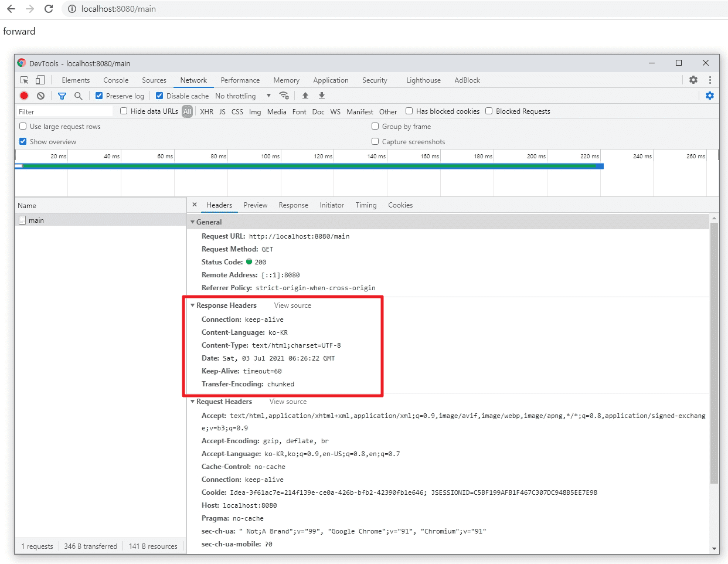Screen dimensions: 728x564
Task: Export HAR file with download arrow
Action: click(x=322, y=96)
